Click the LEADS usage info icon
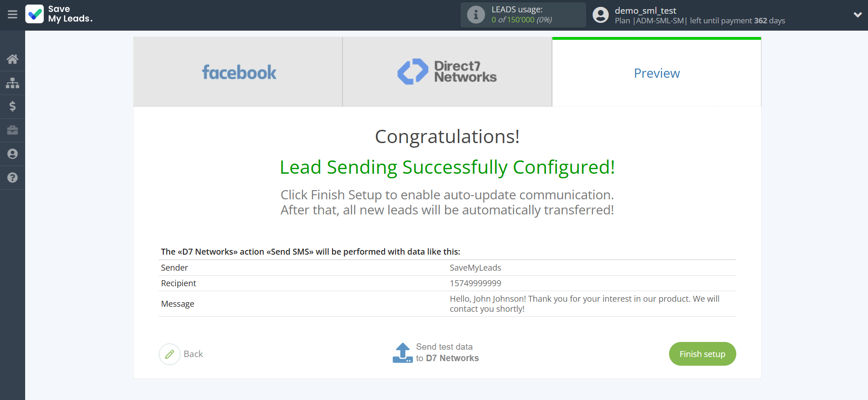868x400 pixels. pos(476,15)
